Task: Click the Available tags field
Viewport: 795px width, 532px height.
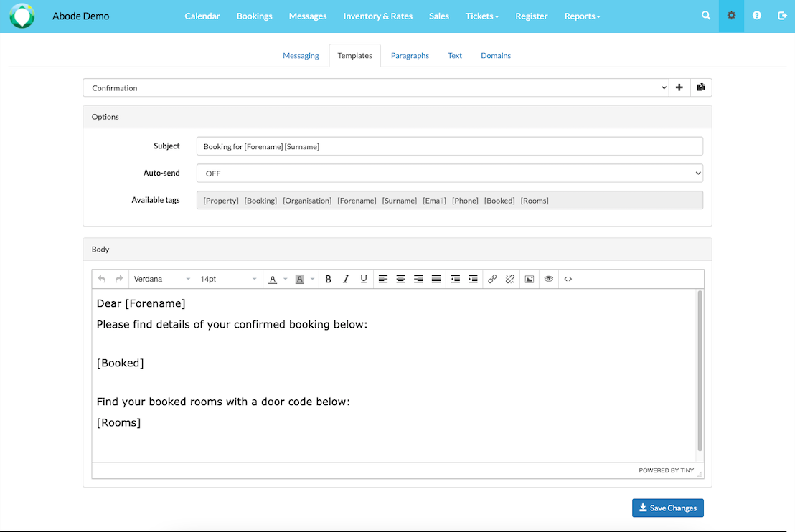Action: 450,200
